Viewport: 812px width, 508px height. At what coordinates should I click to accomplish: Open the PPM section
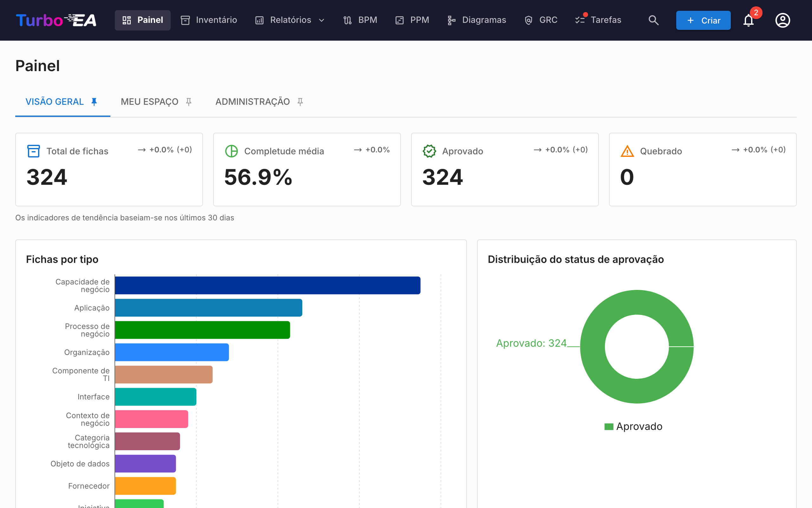(x=412, y=20)
